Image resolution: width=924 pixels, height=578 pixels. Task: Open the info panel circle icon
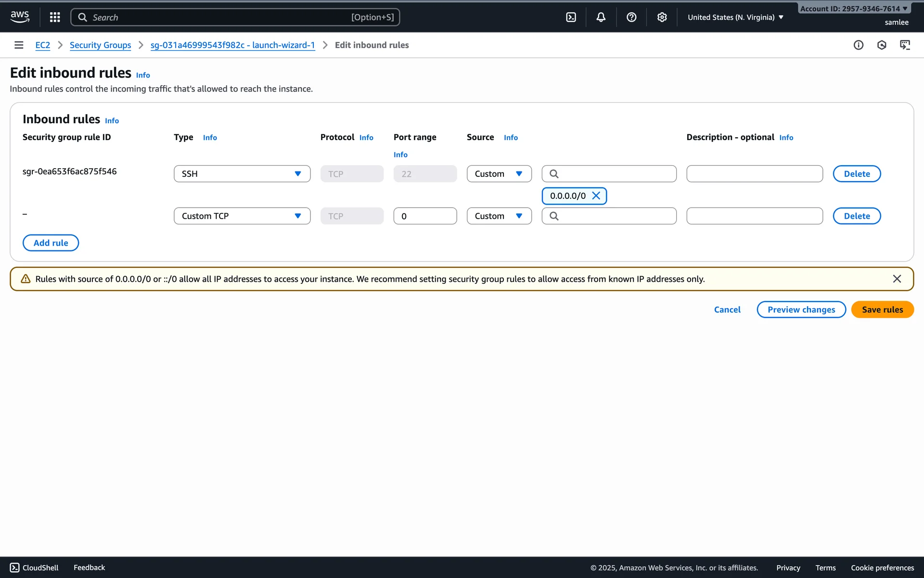[x=859, y=45]
